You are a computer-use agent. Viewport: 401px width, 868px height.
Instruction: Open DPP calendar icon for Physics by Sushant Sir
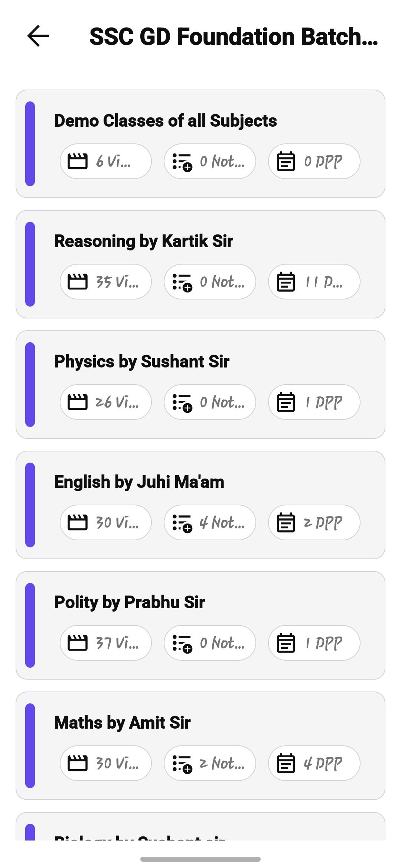coord(286,402)
